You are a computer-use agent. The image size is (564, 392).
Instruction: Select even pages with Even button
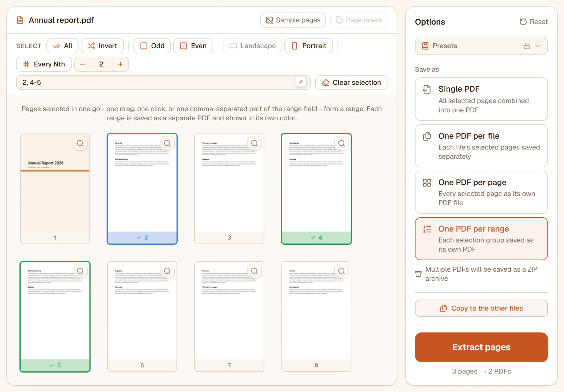[x=193, y=46]
